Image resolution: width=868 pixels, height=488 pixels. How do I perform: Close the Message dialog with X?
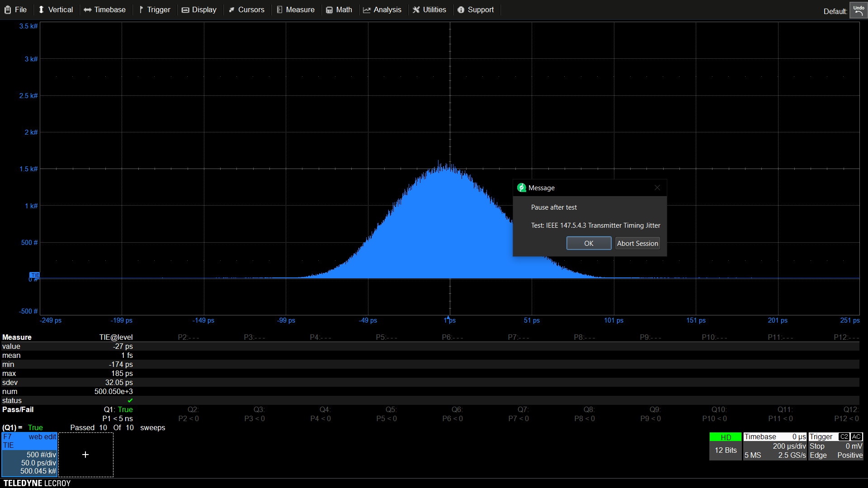click(657, 188)
